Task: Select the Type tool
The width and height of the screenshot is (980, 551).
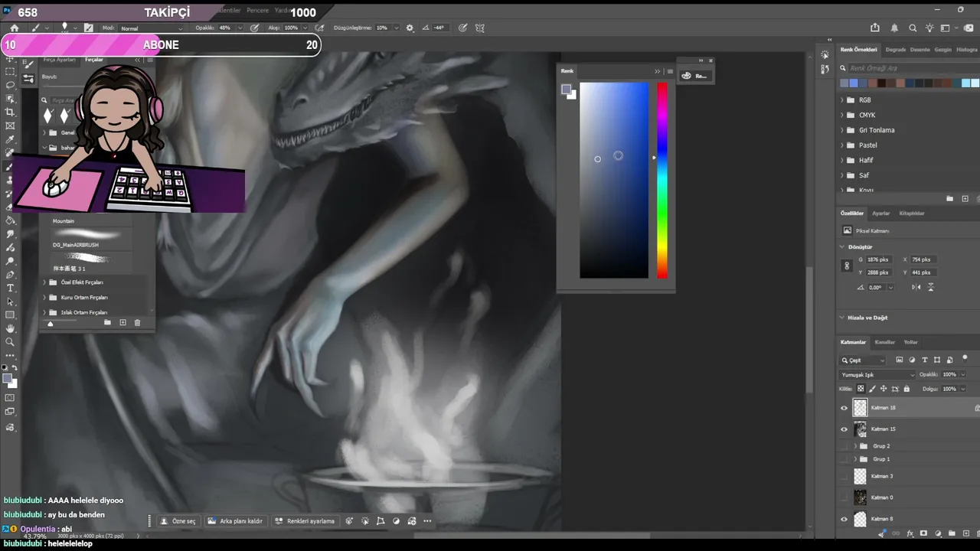Action: pos(10,289)
